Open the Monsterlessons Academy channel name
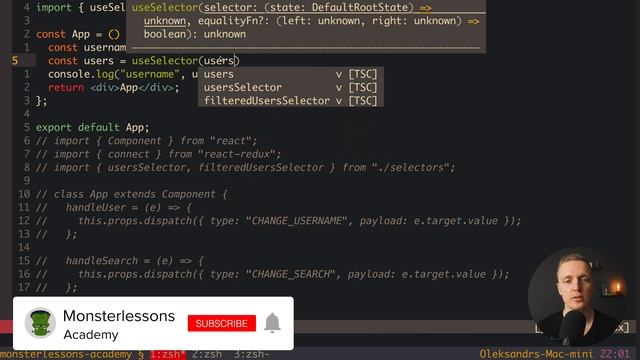Image resolution: width=640 pixels, height=360 pixels. pos(119,324)
